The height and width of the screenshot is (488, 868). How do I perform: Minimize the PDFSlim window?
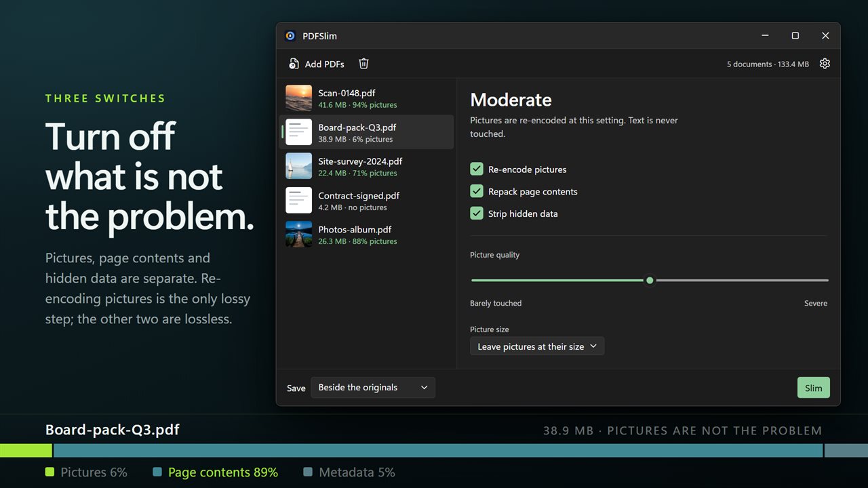pos(765,36)
